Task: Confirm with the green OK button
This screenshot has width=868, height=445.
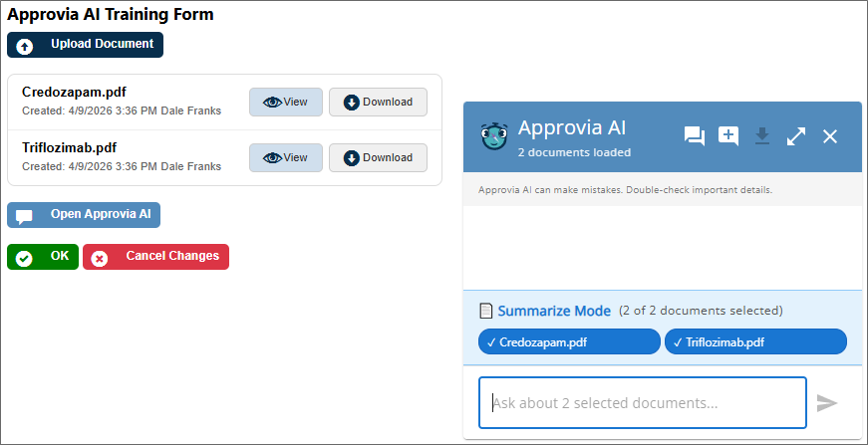Action: pyautogui.click(x=43, y=257)
